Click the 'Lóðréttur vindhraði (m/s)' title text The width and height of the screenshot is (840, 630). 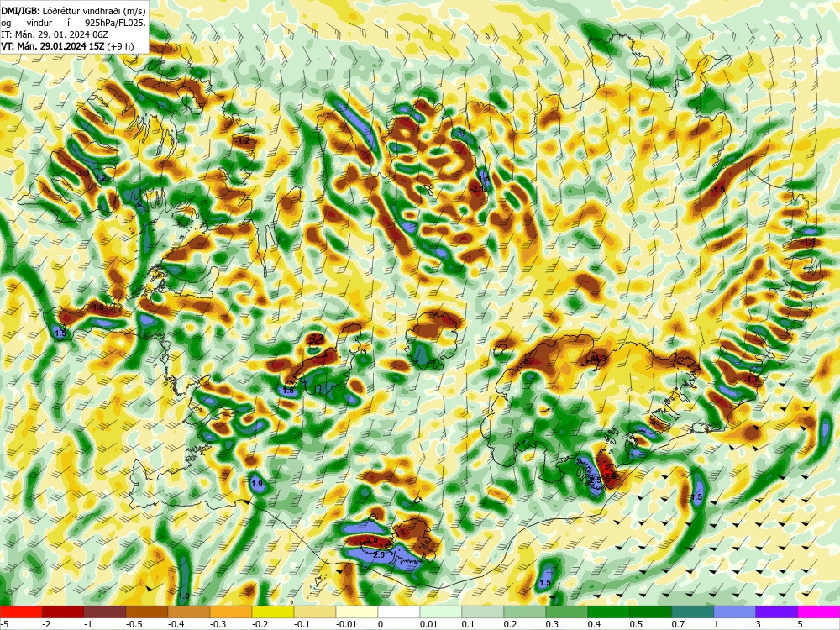(x=92, y=11)
